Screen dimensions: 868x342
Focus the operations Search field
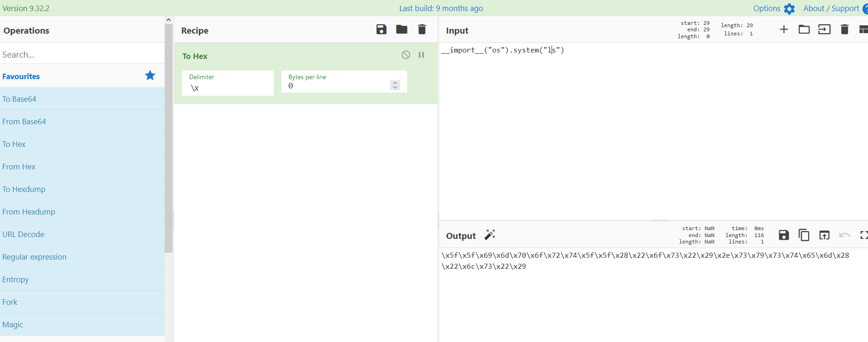(82, 54)
